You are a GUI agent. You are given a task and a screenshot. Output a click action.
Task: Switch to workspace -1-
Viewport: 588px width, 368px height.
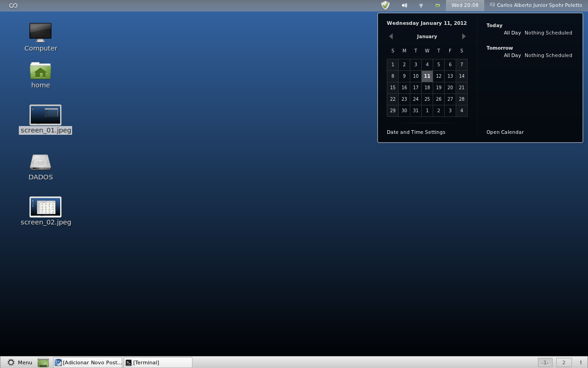[545, 362]
